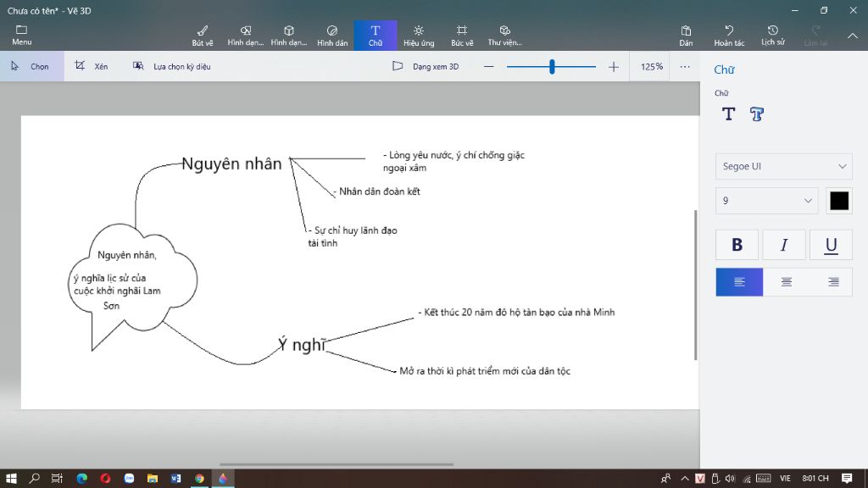Click the zoom out minus button
The height and width of the screenshot is (488, 868).
(488, 66)
